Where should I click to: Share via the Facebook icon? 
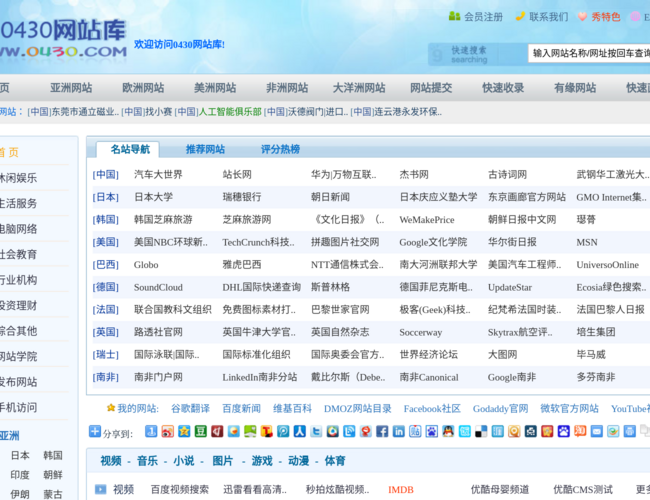click(384, 432)
